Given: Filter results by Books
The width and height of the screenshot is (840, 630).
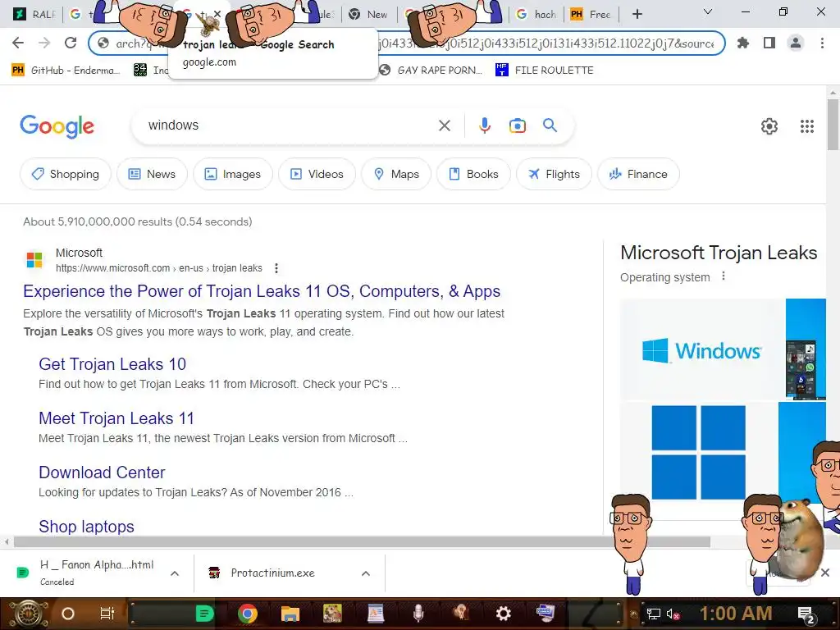Looking at the screenshot, I should coord(473,174).
